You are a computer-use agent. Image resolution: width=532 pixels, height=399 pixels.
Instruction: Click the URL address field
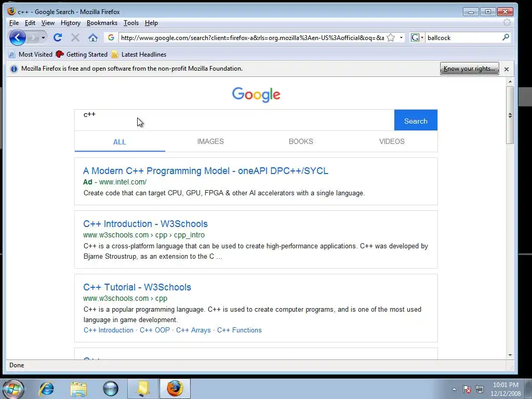click(252, 37)
